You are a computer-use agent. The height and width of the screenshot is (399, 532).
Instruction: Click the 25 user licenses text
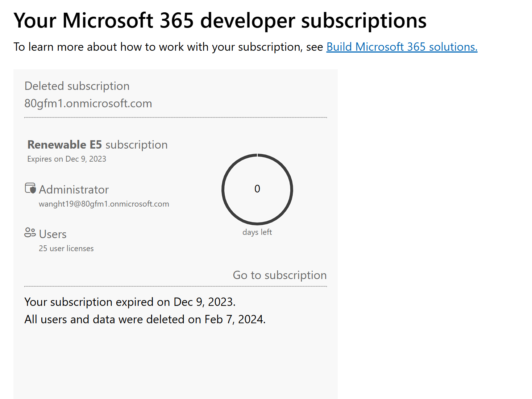66,249
